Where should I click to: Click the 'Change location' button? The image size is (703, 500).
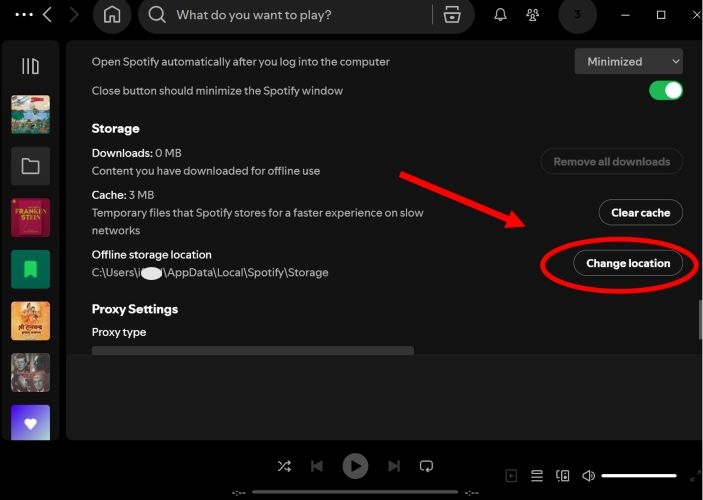click(x=628, y=263)
